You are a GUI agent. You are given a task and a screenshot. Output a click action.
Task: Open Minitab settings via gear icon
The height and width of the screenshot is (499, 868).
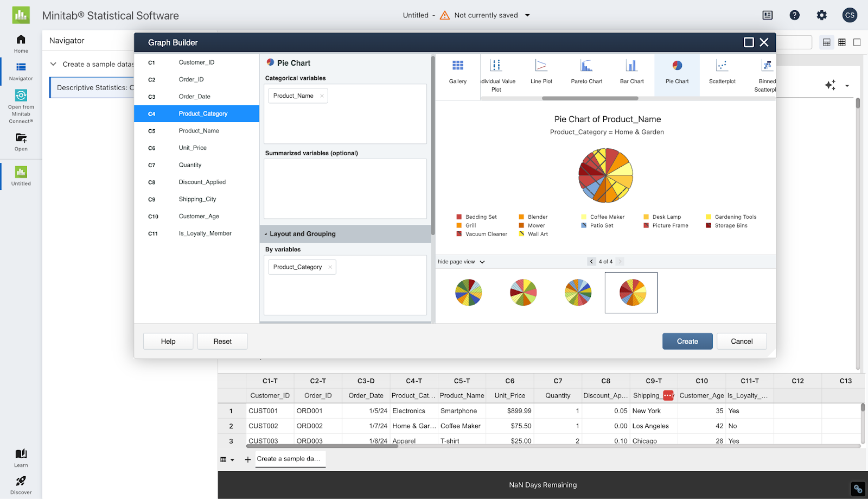tap(821, 15)
